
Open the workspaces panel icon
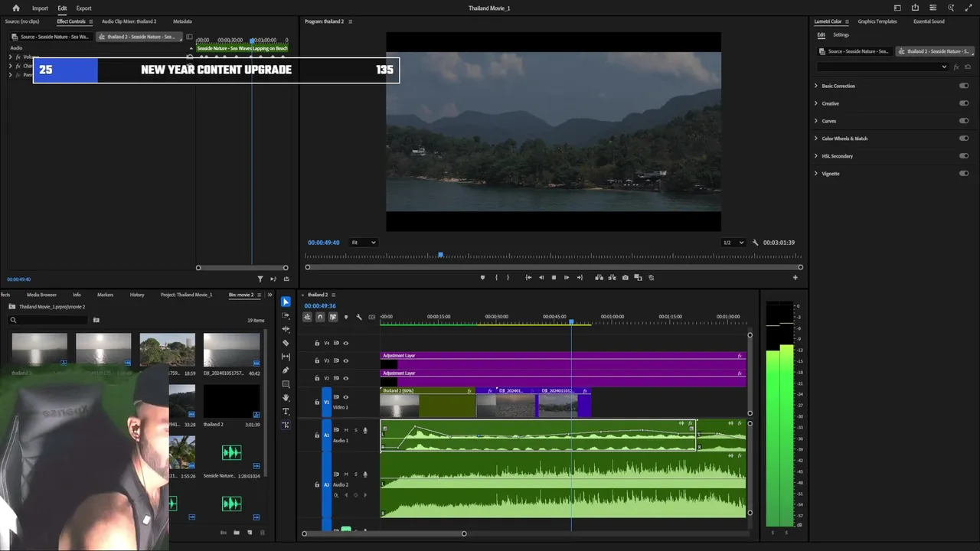click(x=897, y=8)
